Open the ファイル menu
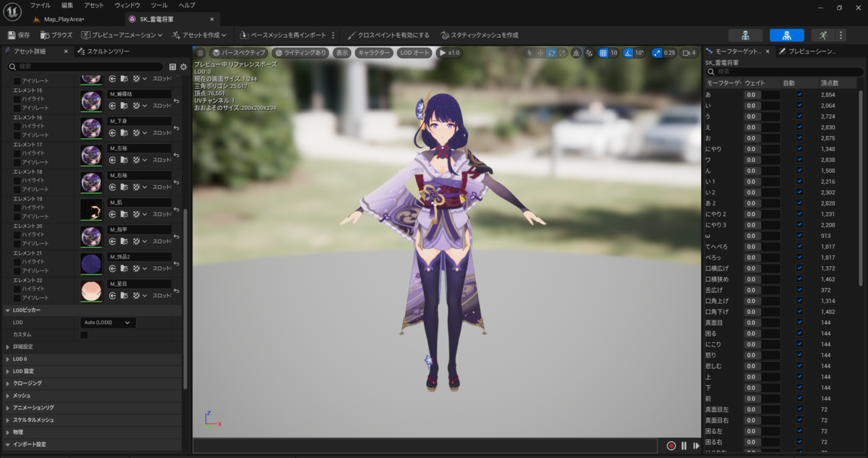This screenshot has height=458, width=868. pyautogui.click(x=40, y=5)
